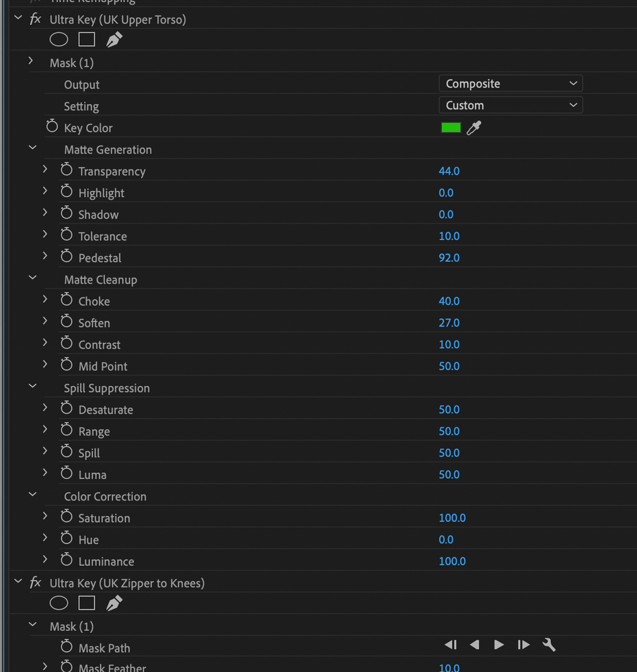Expand Mask (1) under UK Upper Torso
The height and width of the screenshot is (672, 637).
pyautogui.click(x=32, y=62)
